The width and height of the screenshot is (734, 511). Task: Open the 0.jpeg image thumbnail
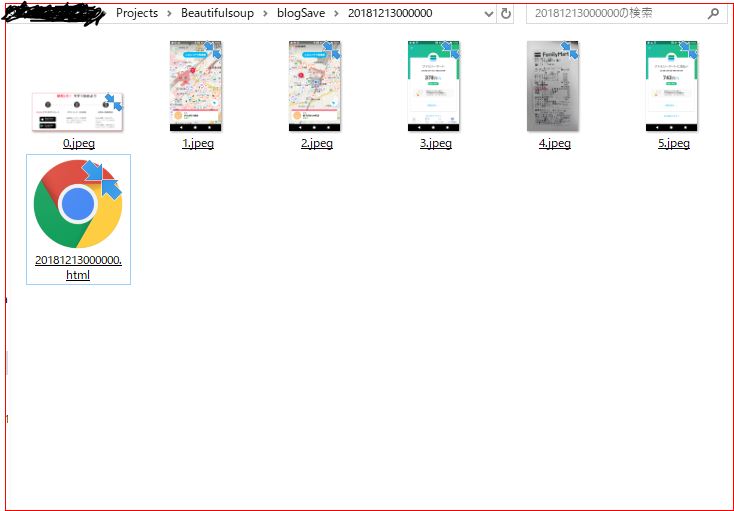[x=78, y=111]
